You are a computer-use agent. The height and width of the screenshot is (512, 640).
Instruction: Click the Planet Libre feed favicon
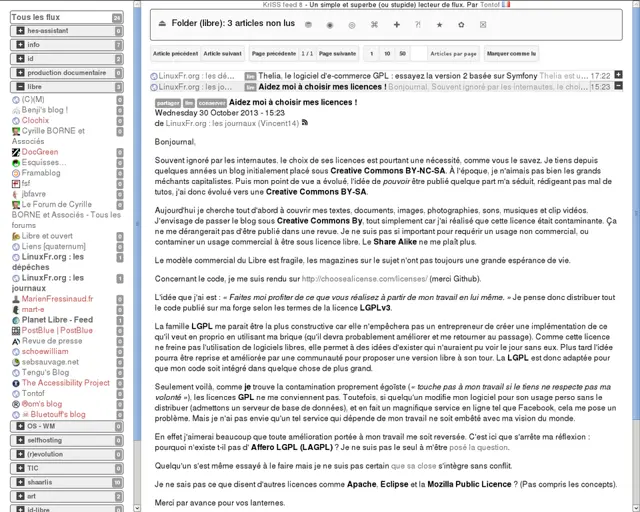(x=16, y=320)
